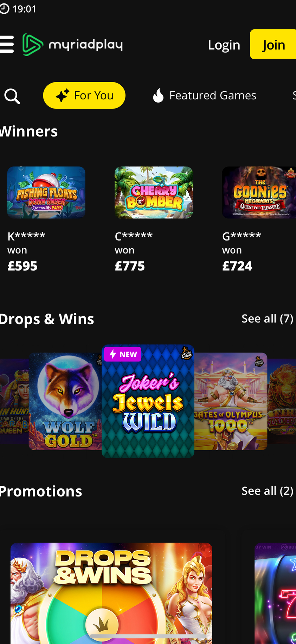This screenshot has height=644, width=296.
Task: Click the Login link
Action: 224,45
